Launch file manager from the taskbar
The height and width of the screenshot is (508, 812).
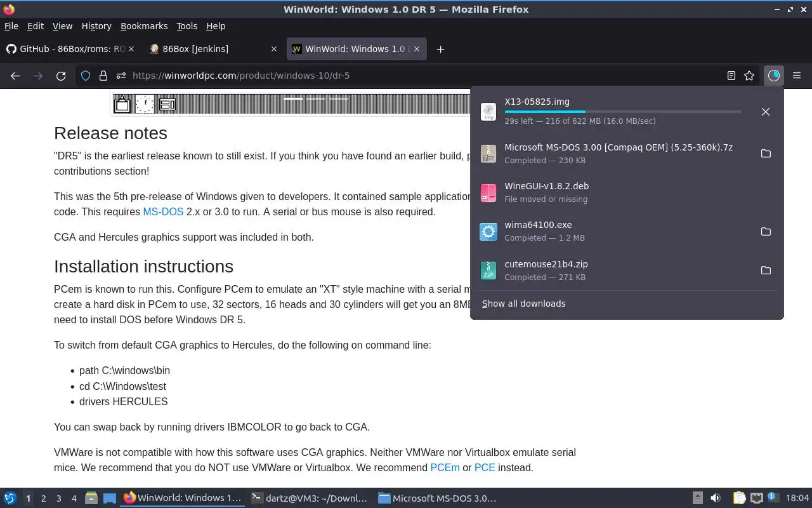coord(91,498)
